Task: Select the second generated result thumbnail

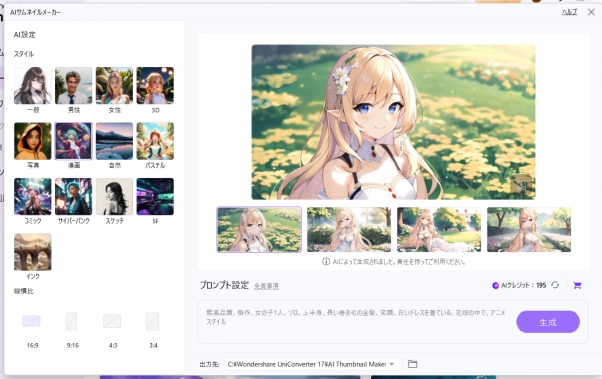Action: (349, 229)
